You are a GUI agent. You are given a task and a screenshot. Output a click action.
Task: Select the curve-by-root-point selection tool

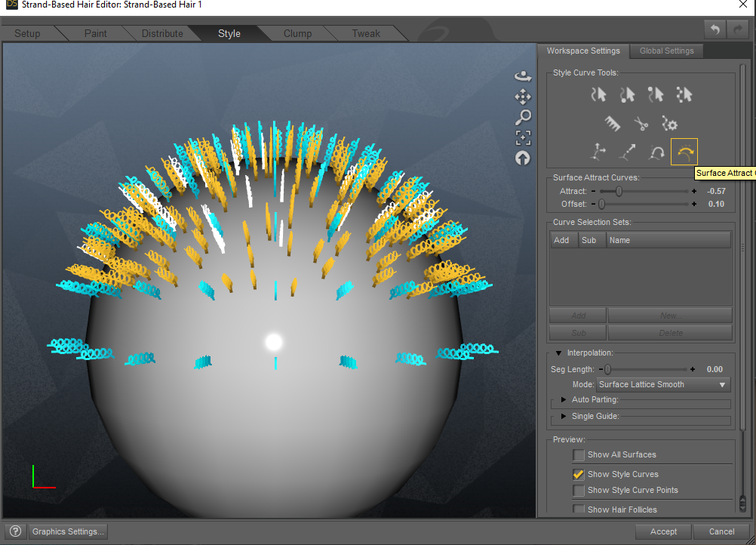[x=627, y=94]
